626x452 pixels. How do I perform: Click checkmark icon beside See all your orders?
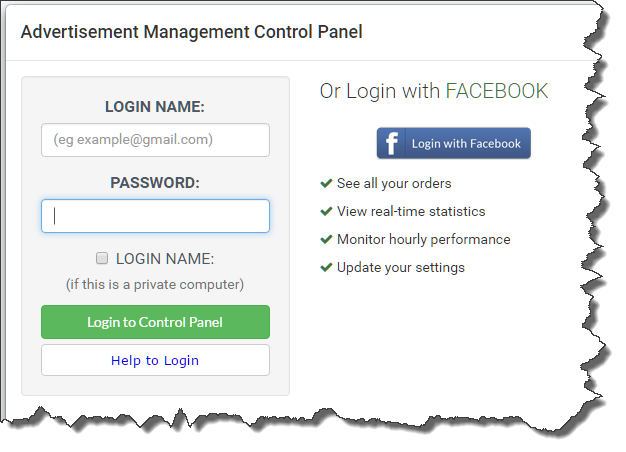[x=326, y=183]
